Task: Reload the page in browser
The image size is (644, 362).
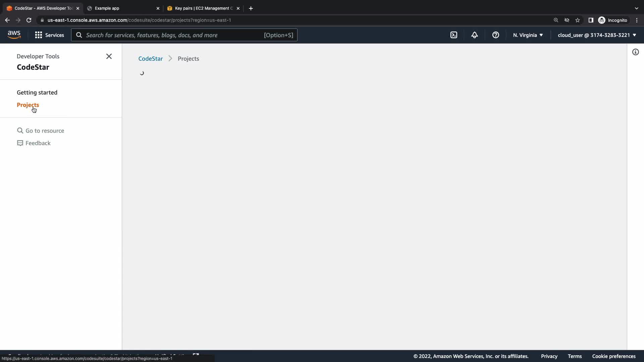Action: click(x=29, y=20)
